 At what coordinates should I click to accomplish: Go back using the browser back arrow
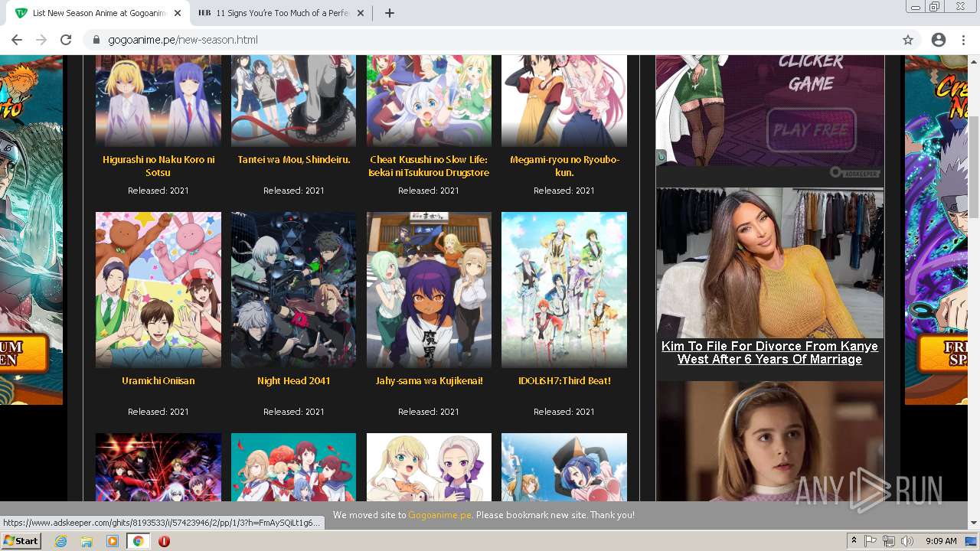[17, 40]
